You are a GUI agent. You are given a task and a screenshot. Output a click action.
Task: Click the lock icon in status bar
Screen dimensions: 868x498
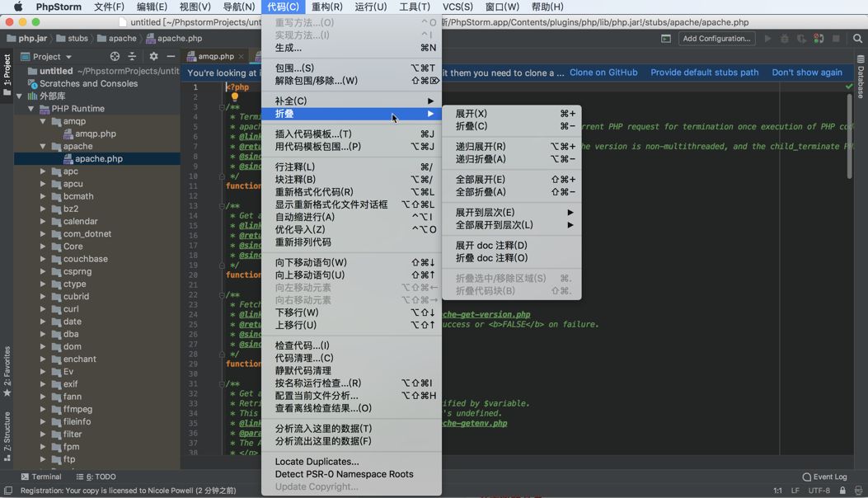pos(842,491)
